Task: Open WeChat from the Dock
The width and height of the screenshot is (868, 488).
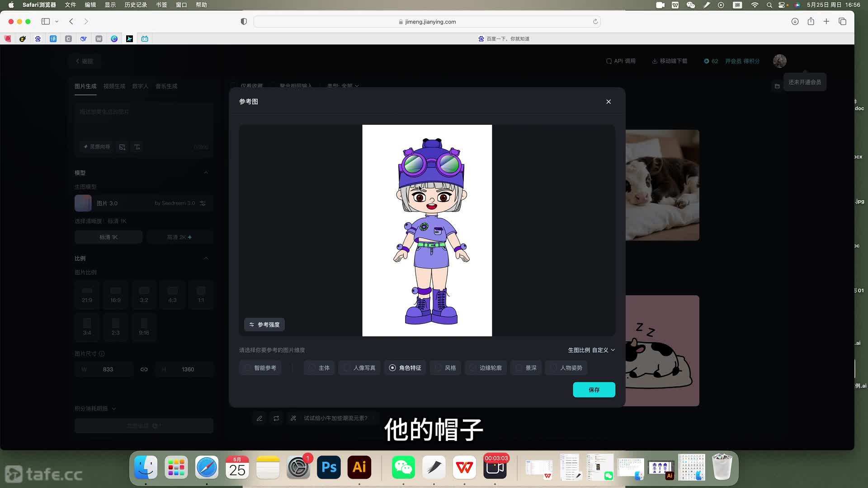Action: pyautogui.click(x=403, y=467)
